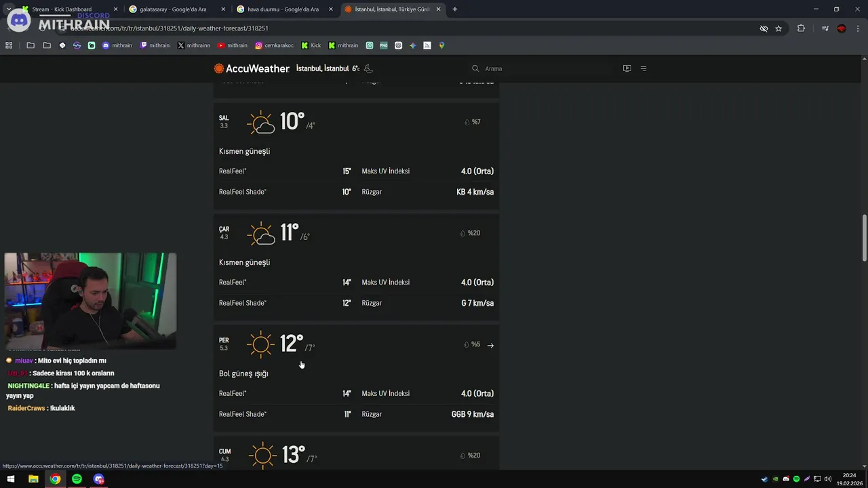Screen dimensions: 868x488
Task: Open the AccuWeather hamburger menu
Action: (x=644, y=68)
